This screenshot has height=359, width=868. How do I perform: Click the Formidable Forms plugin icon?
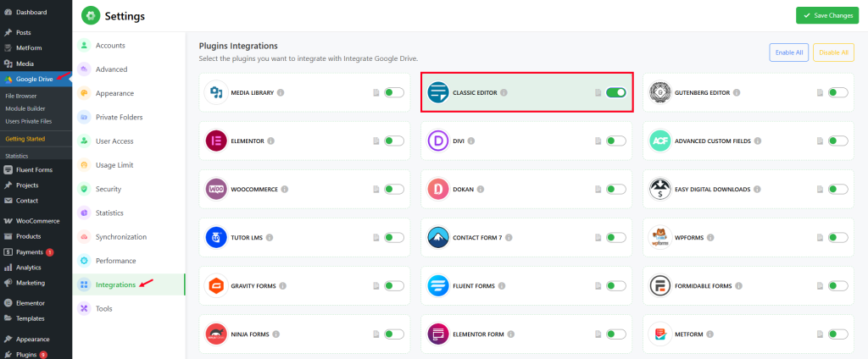point(659,286)
